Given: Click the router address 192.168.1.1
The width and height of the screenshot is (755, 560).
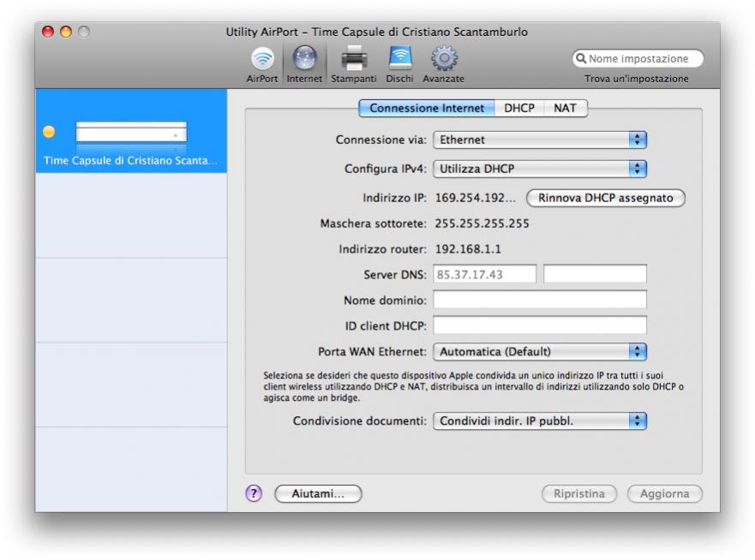Looking at the screenshot, I should click(468, 248).
